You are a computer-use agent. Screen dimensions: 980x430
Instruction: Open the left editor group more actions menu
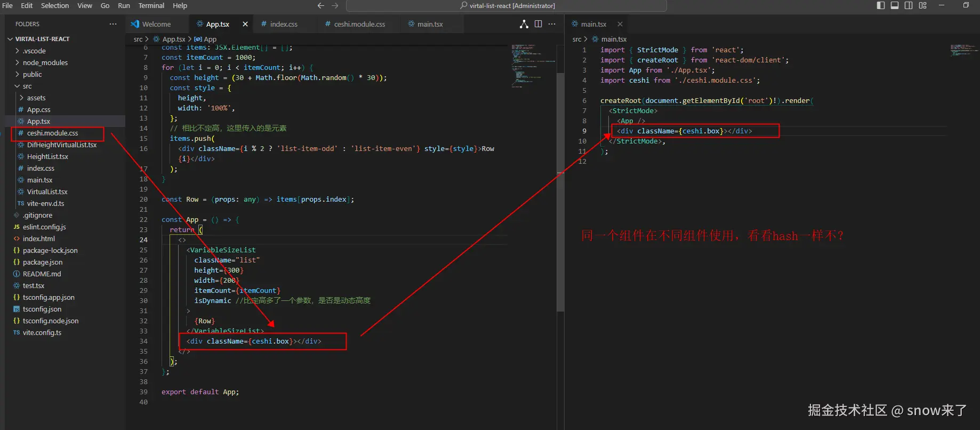552,24
